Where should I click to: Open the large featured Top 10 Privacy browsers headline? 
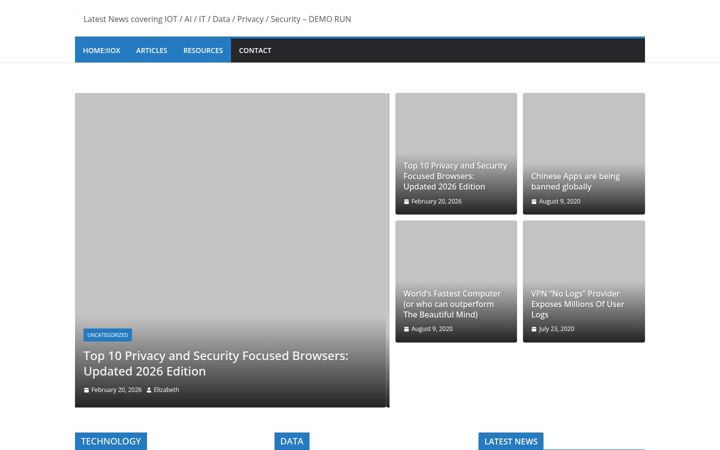[216, 363]
